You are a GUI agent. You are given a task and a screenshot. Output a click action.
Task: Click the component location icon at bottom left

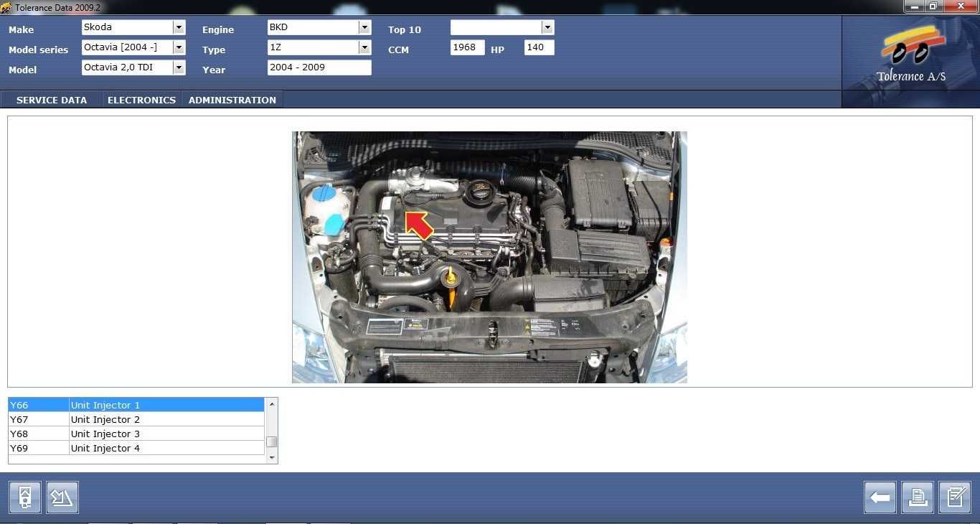(25, 497)
